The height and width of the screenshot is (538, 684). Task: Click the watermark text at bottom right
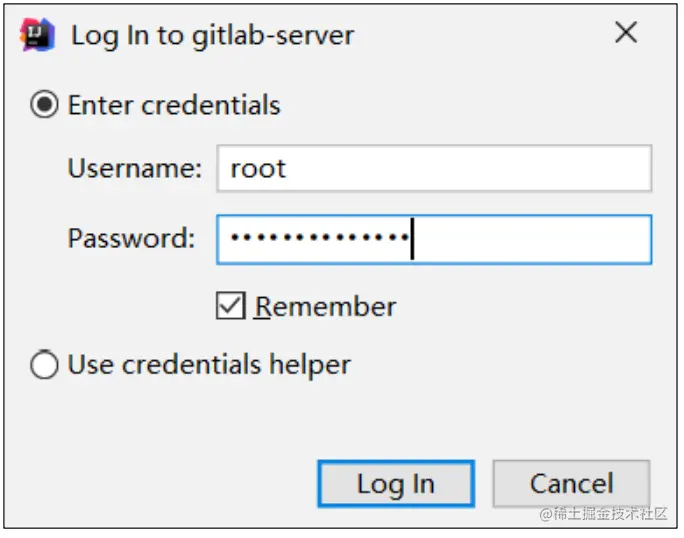603,514
